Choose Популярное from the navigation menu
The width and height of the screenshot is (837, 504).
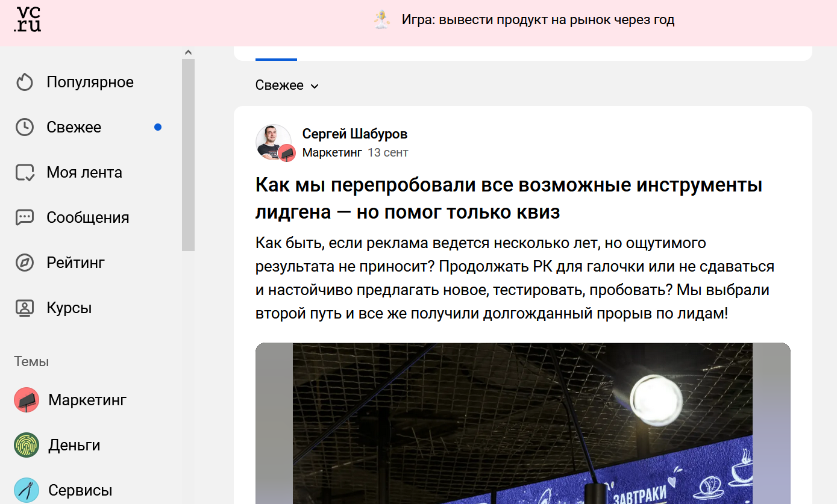click(90, 82)
